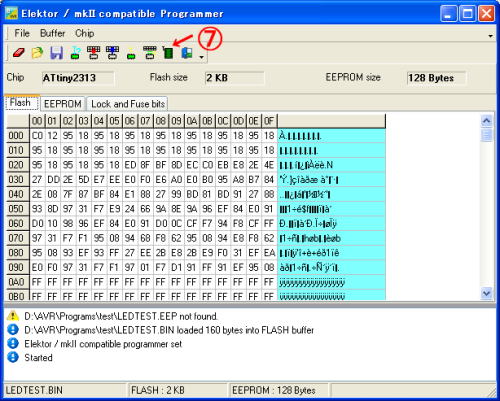The height and width of the screenshot is (401, 500).
Task: Click the hex view scrollbar up arrow
Action: (487, 121)
